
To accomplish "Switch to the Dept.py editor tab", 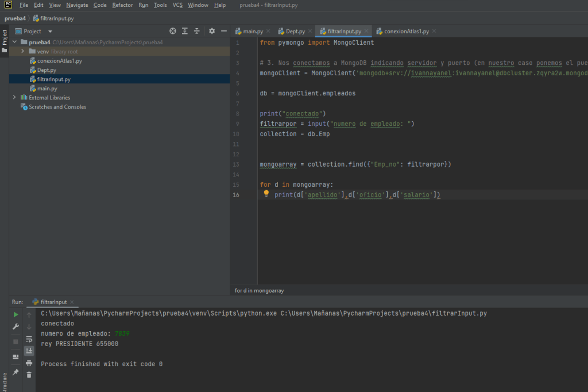I will (x=295, y=31).
